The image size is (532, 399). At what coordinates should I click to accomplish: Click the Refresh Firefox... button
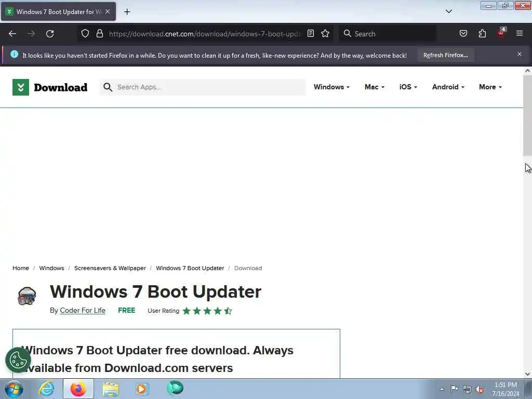click(x=445, y=55)
